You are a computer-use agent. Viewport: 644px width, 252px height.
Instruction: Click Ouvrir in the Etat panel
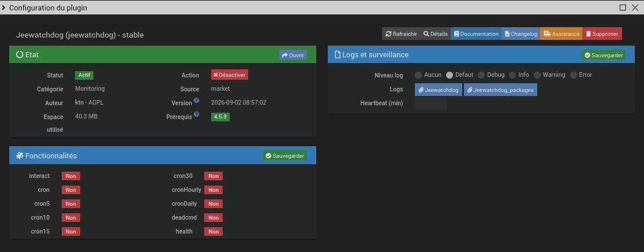293,55
